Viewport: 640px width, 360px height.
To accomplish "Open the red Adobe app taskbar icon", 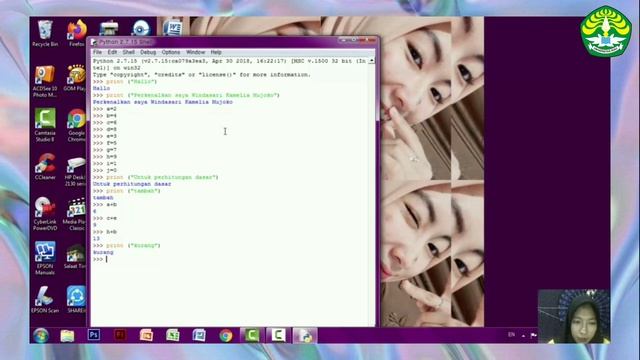I will click(x=120, y=335).
